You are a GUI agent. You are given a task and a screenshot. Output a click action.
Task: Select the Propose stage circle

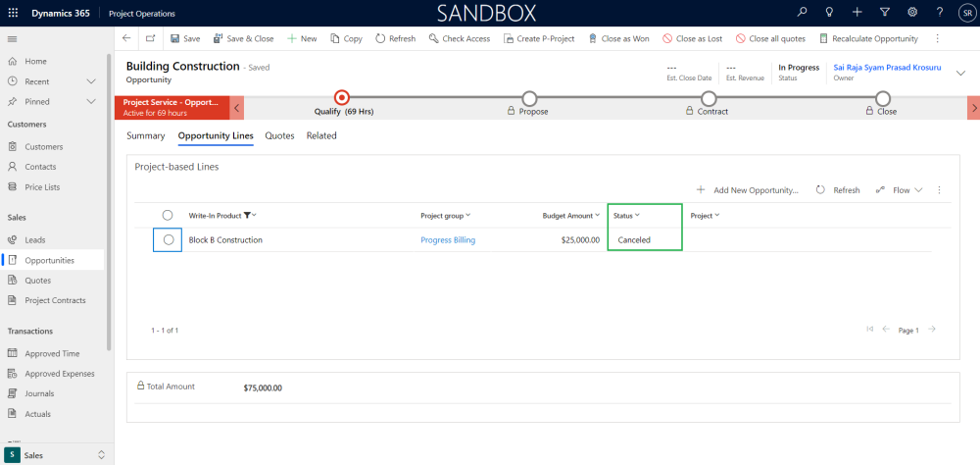(529, 98)
